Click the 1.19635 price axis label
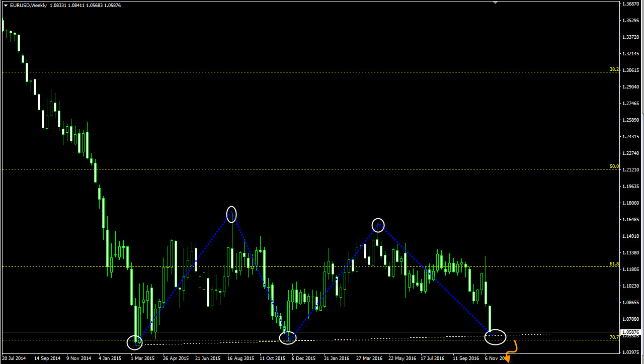 click(631, 187)
